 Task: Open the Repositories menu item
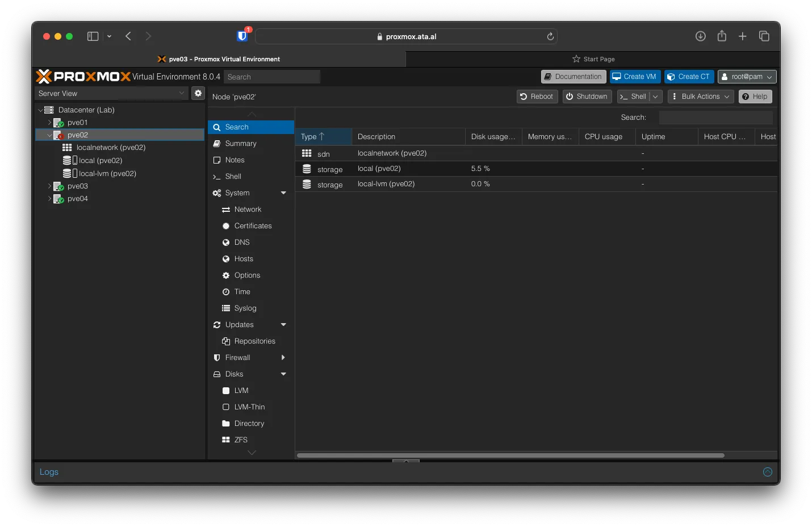click(251, 341)
